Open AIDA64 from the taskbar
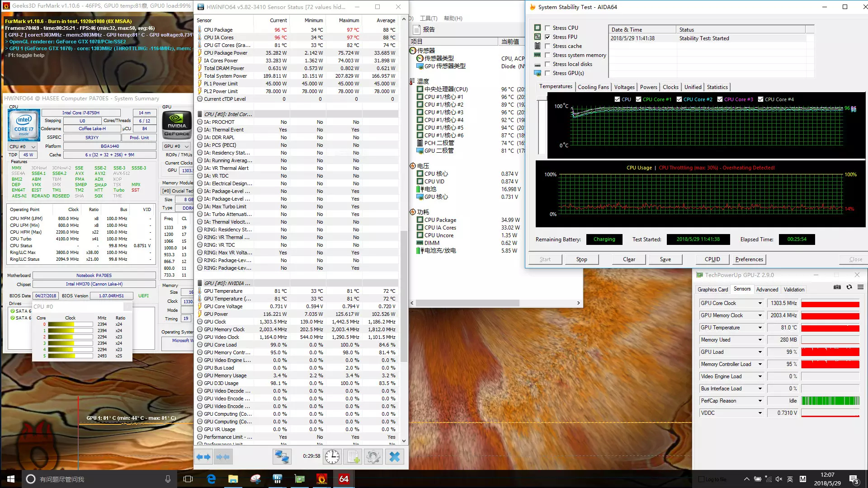868x488 pixels. [x=344, y=479]
